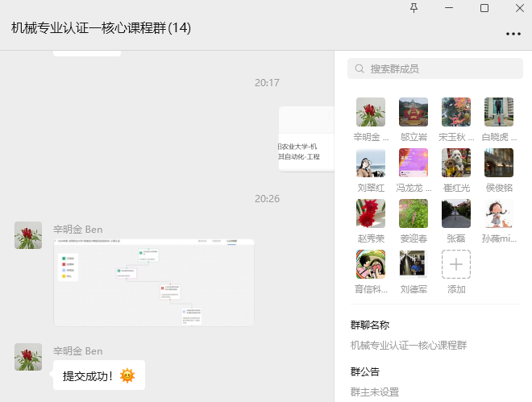Screen dimensions: 532x402
Task: Click the 提交成功 message bubble
Action: point(98,375)
